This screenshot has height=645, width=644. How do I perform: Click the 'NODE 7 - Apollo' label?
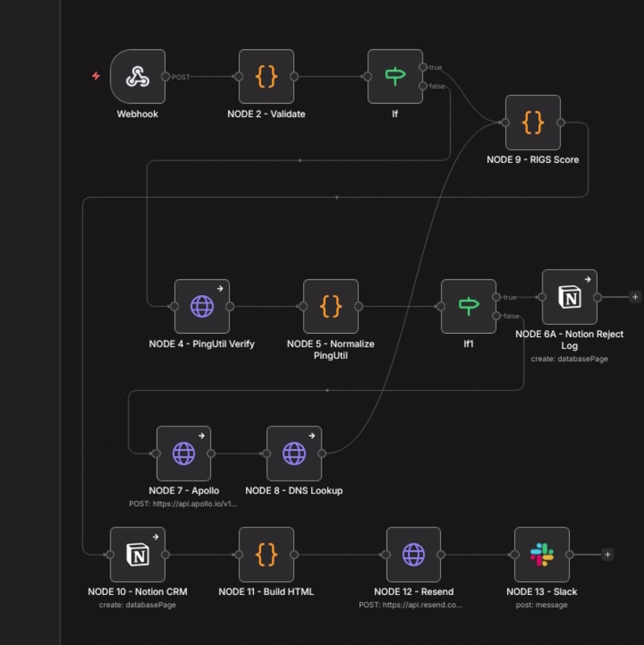(184, 491)
